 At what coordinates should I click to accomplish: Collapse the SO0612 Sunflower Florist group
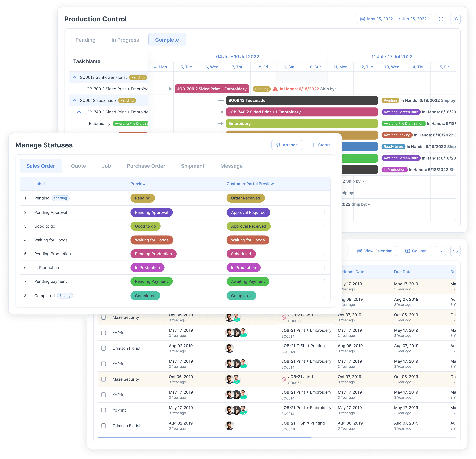click(74, 77)
